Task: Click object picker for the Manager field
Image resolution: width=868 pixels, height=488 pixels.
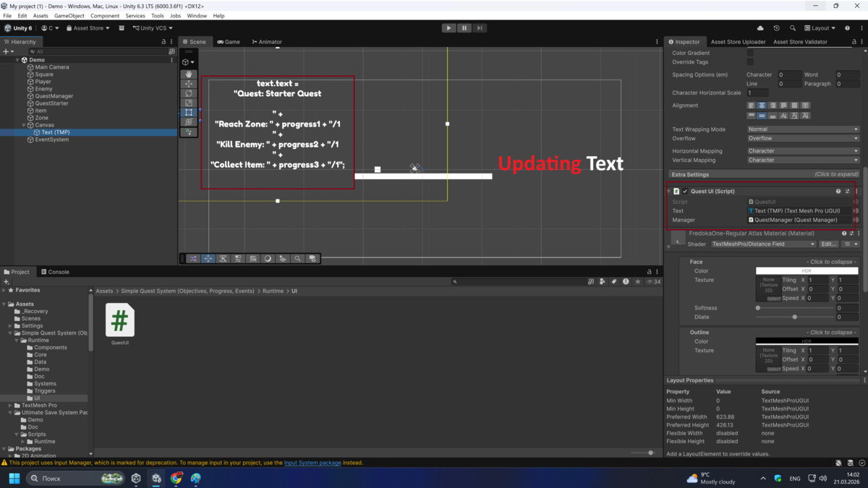Action: pyautogui.click(x=856, y=220)
